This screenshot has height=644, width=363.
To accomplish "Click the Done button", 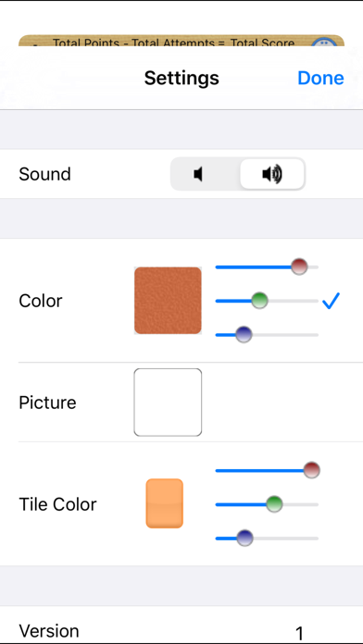I will coord(320,78).
